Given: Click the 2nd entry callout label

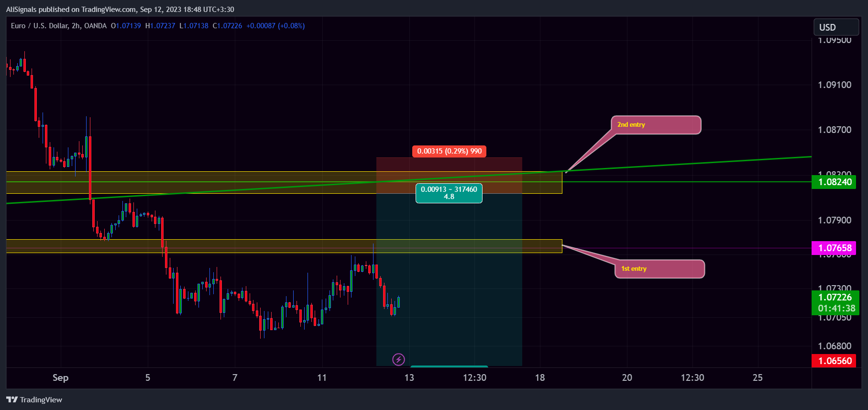Looking at the screenshot, I should [x=656, y=125].
